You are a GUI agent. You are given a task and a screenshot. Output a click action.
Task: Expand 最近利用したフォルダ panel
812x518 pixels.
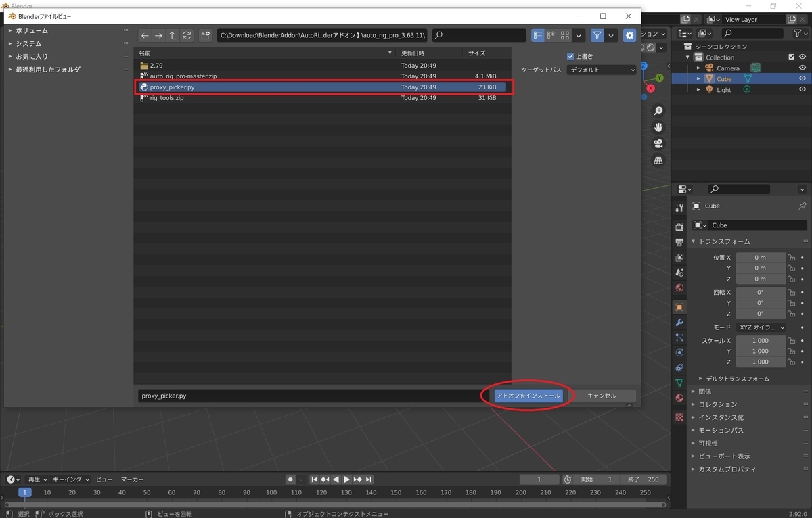tap(48, 70)
